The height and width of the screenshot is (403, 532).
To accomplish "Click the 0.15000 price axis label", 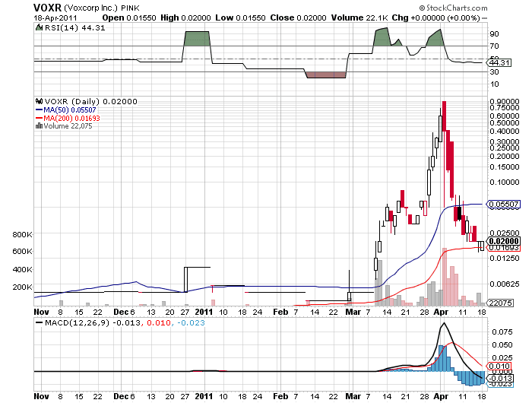I will [x=505, y=167].
